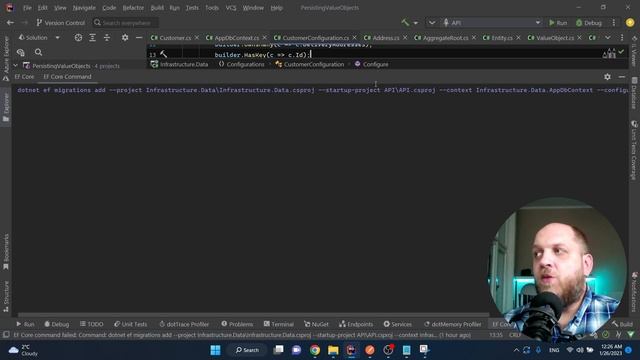This screenshot has height=360, width=640.
Task: Close the CustomerConfiguration.cs tab
Action: click(354, 38)
